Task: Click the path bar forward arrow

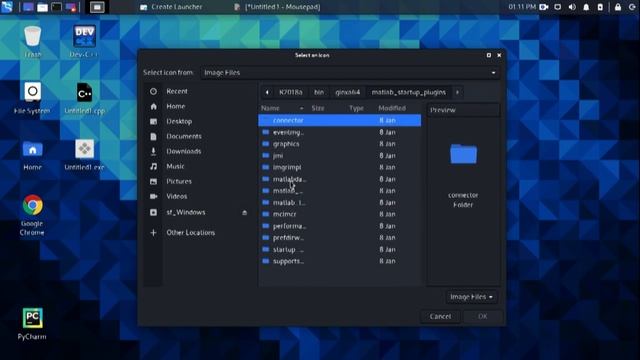Action: (457, 92)
